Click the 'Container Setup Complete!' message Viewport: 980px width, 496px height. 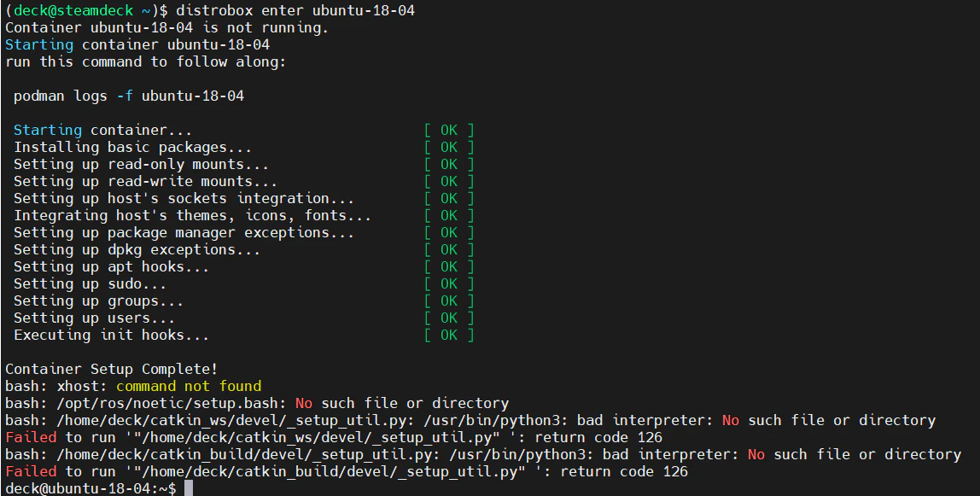111,369
